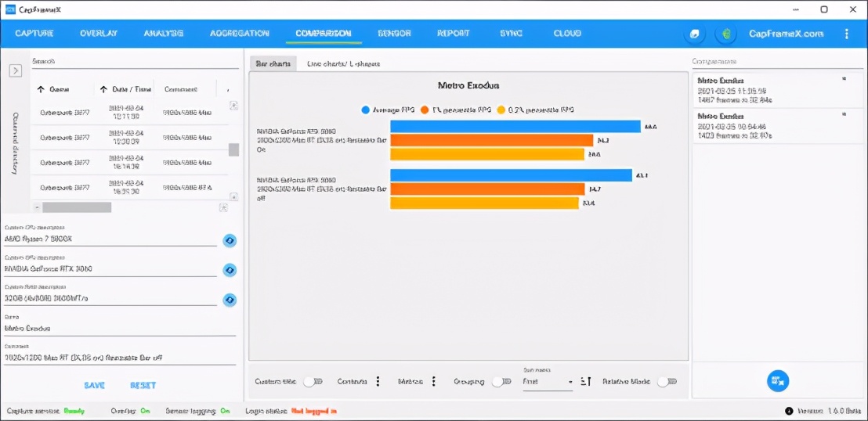Go to the SENSOR tab

394,33
